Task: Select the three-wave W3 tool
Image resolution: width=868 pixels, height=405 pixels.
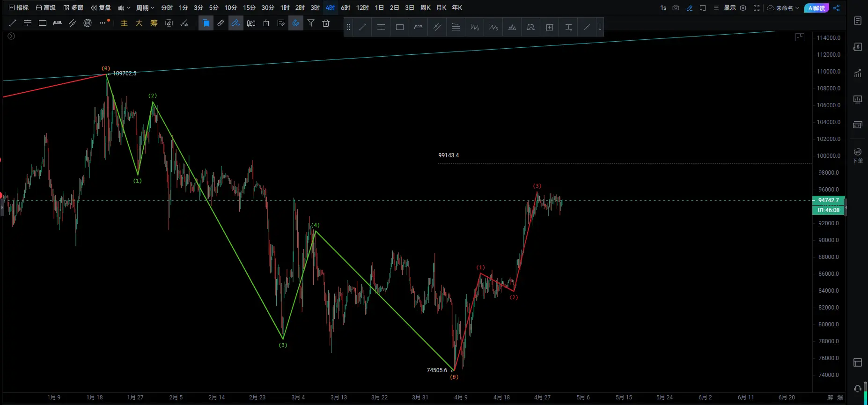Action: pyautogui.click(x=475, y=27)
